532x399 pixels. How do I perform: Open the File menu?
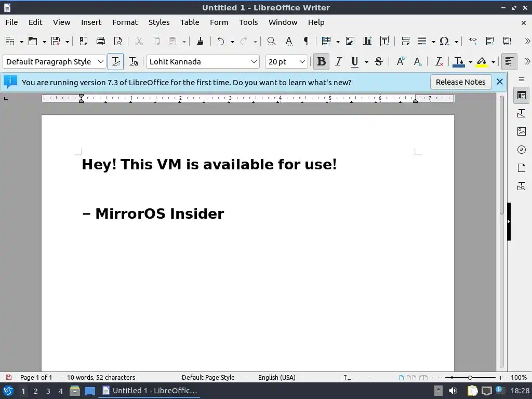click(11, 22)
